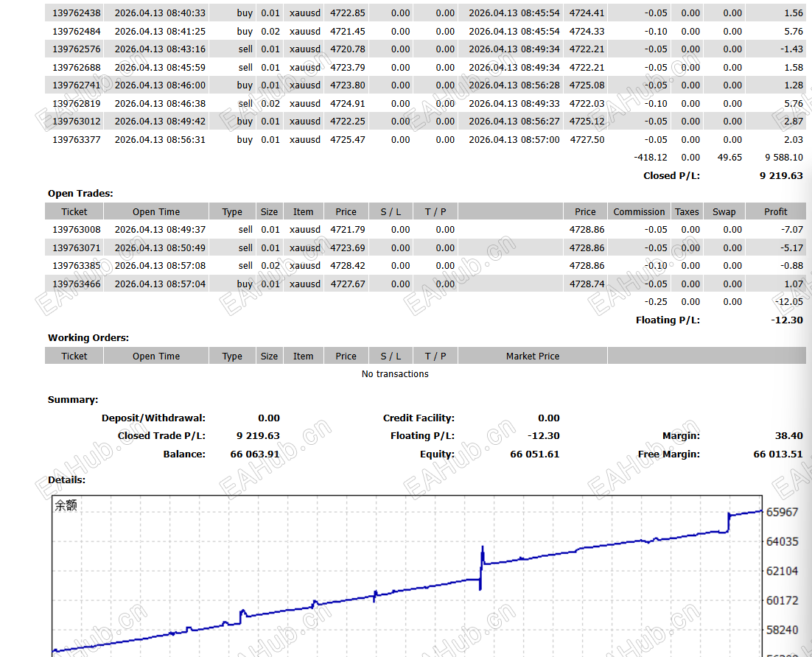Screen dimensions: 812x657
Task: Click ticket 139763466 buy order row
Action: [x=77, y=284]
